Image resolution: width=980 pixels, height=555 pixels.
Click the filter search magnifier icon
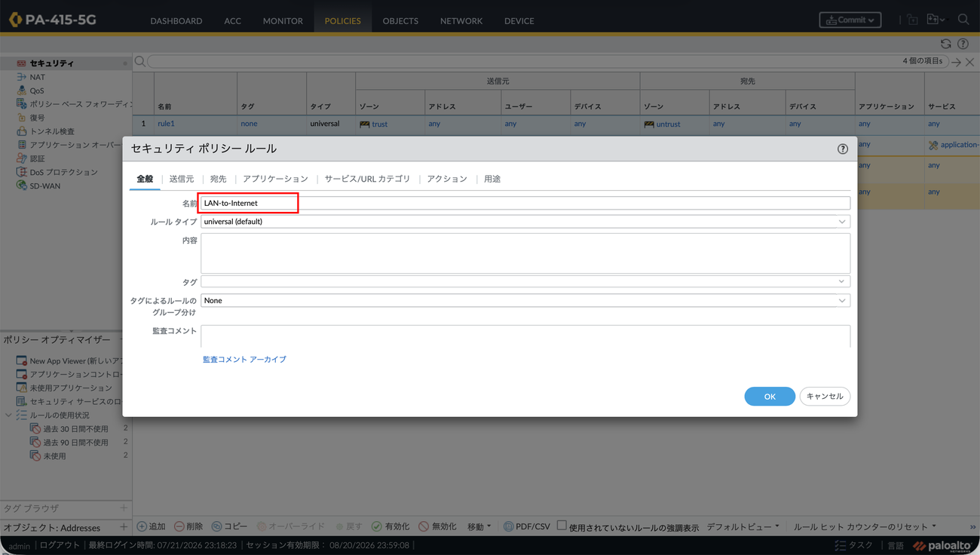click(x=140, y=62)
